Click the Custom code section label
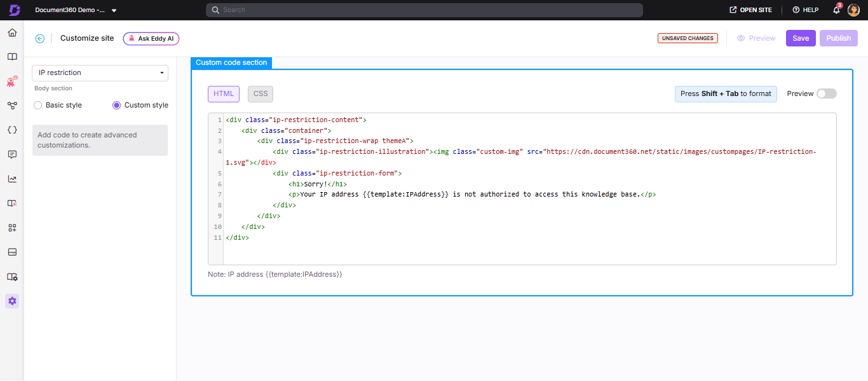 point(231,62)
